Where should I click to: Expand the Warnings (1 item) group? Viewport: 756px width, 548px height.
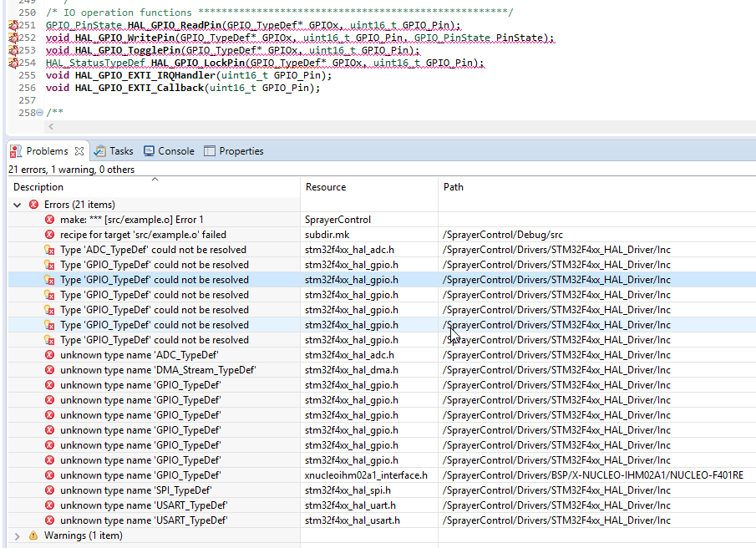pyautogui.click(x=18, y=535)
